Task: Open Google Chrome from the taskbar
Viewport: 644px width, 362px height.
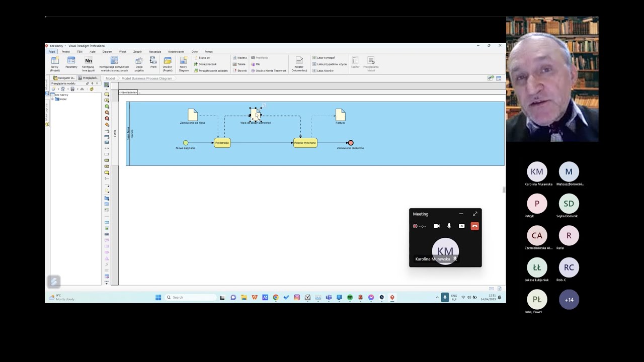Action: [276, 298]
